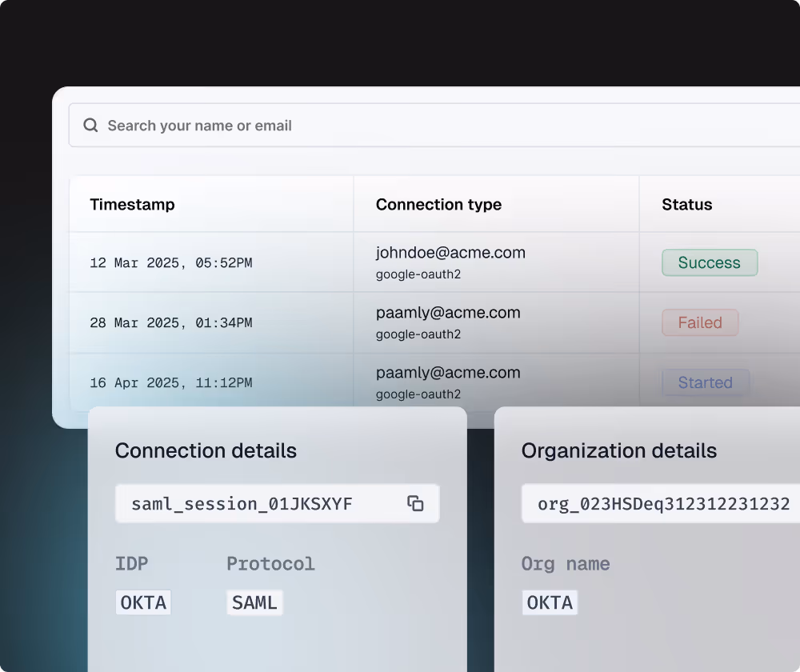
Task: Open the paamly@acme.com entry with Started status
Action: click(x=448, y=373)
